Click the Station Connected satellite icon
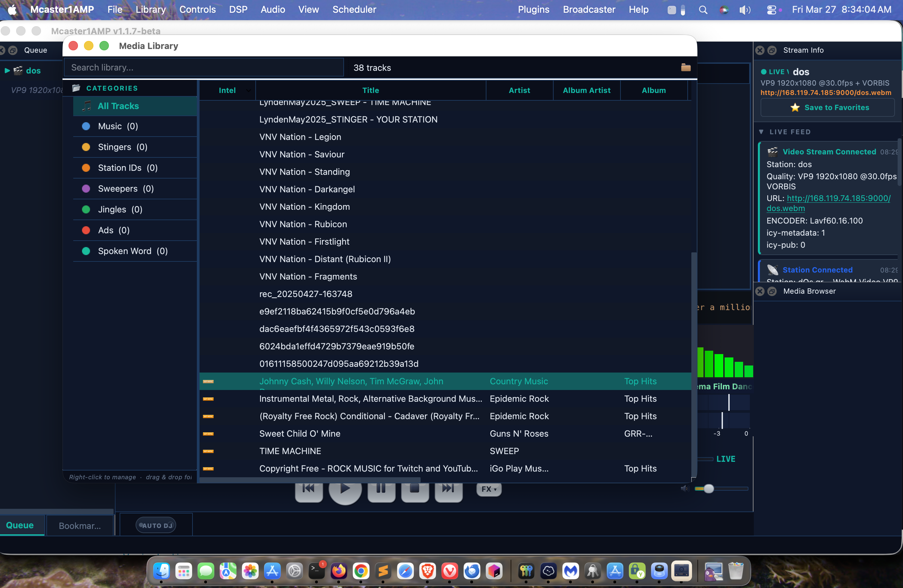Screen dimensions: 903x588 tap(773, 269)
